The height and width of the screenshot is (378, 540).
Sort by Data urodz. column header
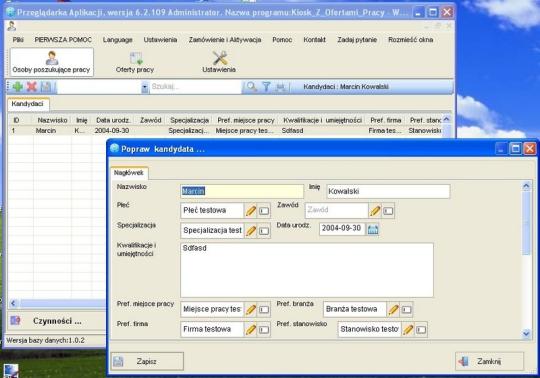(113, 120)
